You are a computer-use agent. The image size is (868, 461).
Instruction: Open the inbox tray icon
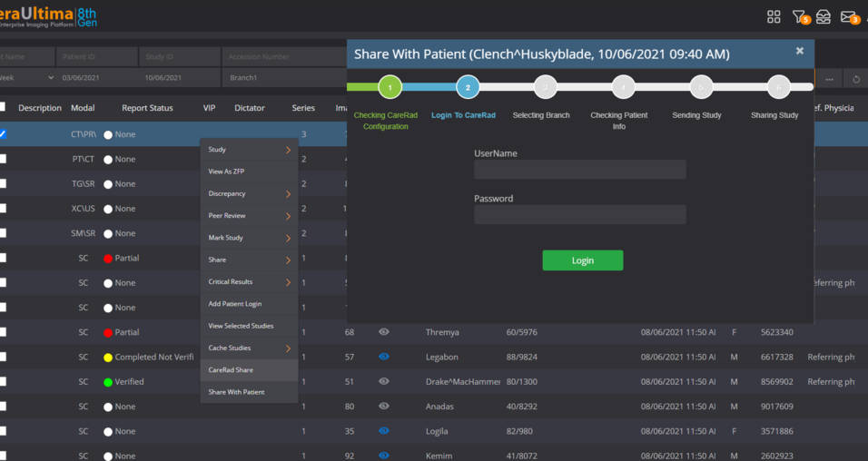pos(823,16)
